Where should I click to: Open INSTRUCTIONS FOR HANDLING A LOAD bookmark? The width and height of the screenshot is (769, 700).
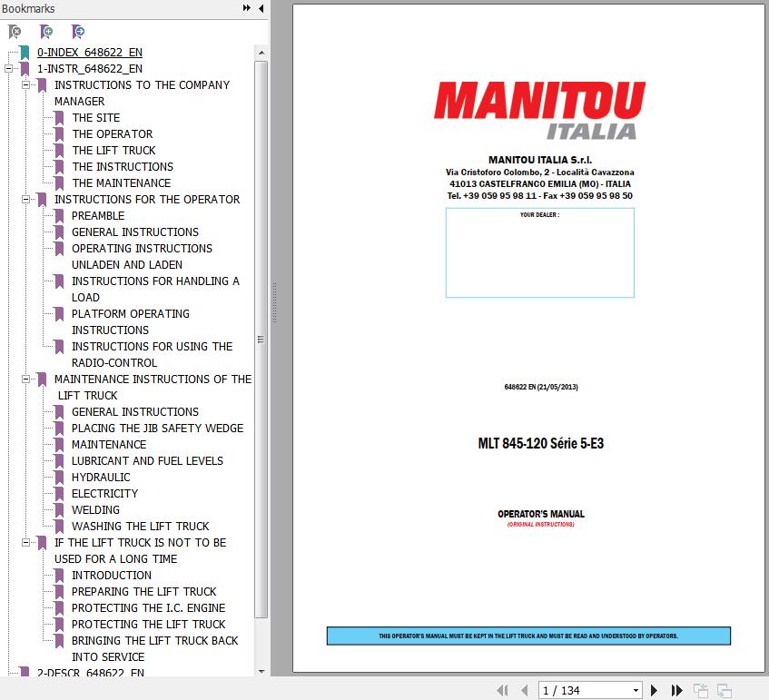pyautogui.click(x=155, y=290)
